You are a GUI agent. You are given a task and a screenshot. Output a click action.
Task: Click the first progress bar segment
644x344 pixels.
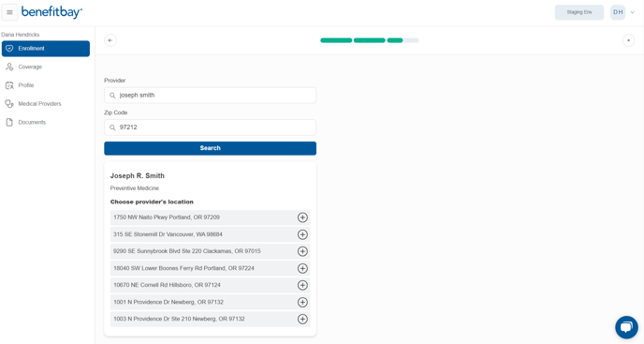[x=336, y=40]
